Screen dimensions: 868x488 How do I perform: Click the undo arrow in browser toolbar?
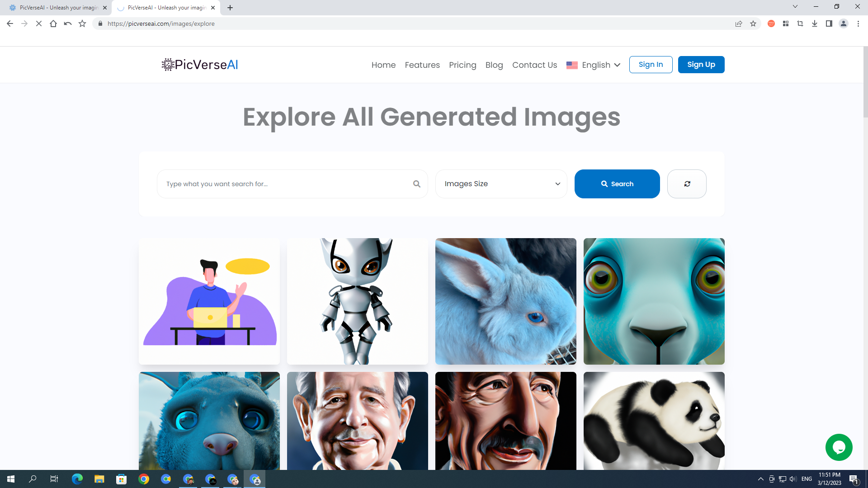pyautogui.click(x=68, y=23)
